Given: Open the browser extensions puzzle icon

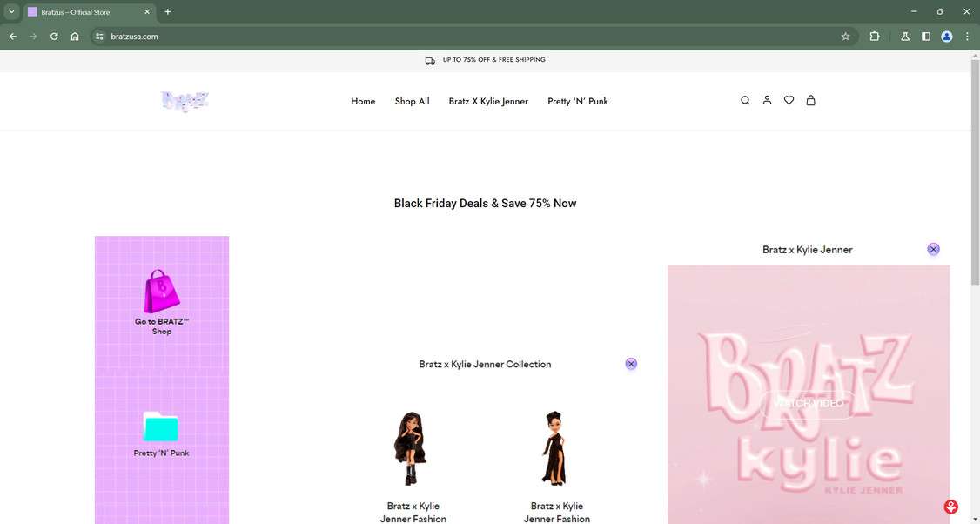Looking at the screenshot, I should [x=875, y=37].
